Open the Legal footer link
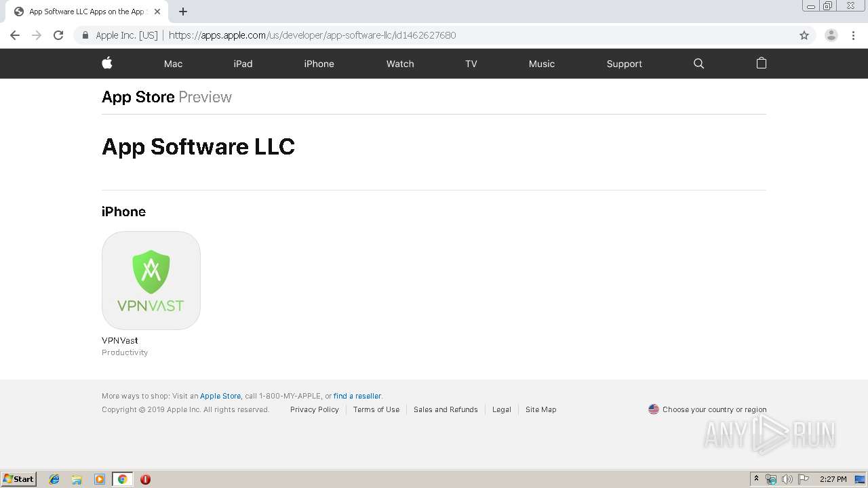Screen dimensions: 868x488 tap(502, 409)
